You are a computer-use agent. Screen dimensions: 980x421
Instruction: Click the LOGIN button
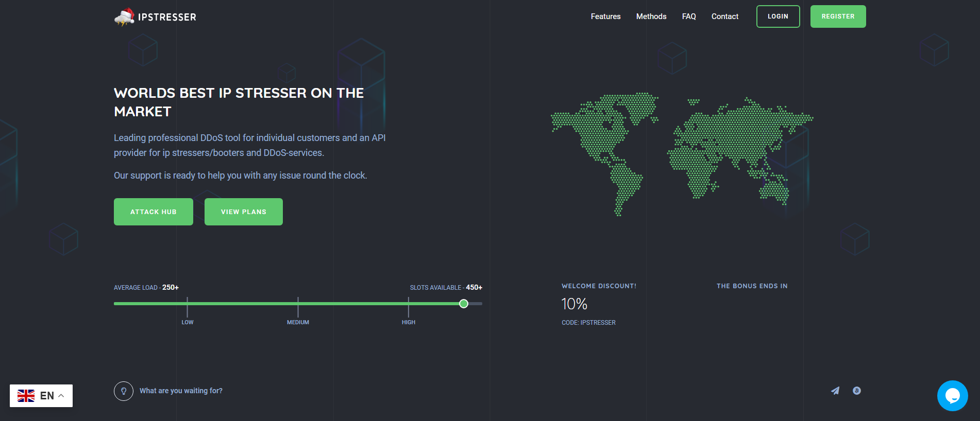pyautogui.click(x=778, y=16)
